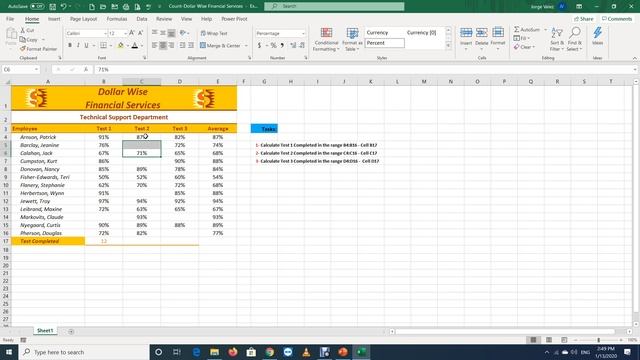Switch to the Page Layout tab

[x=83, y=19]
